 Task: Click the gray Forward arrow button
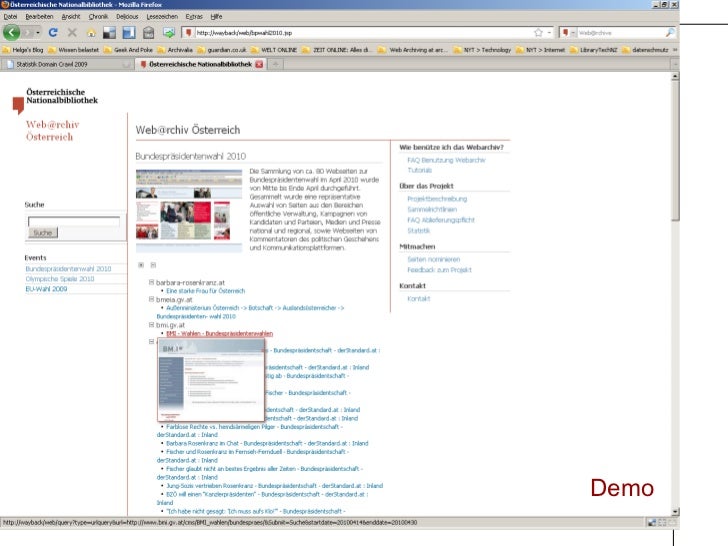[x=27, y=32]
